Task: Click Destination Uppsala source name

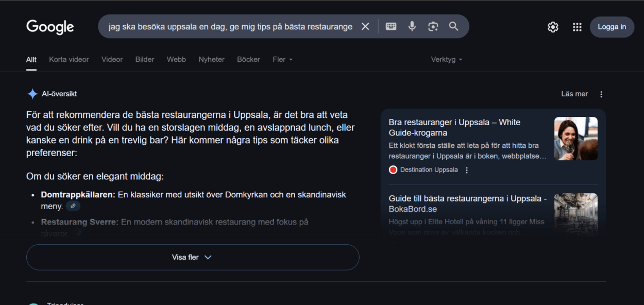Action: click(429, 170)
